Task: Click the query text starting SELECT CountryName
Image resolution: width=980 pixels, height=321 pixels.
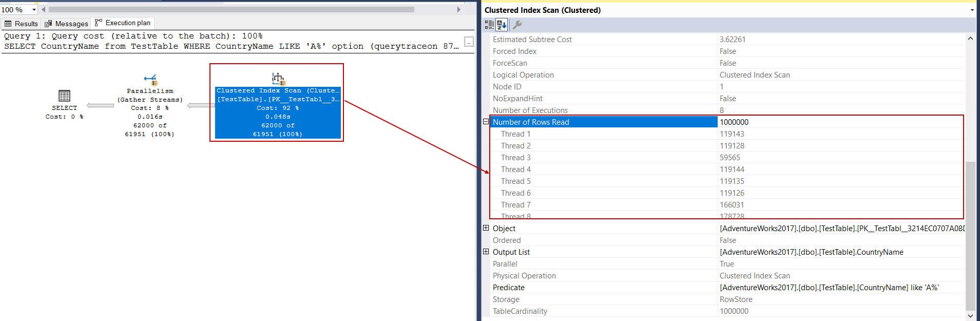Action: coord(232,46)
